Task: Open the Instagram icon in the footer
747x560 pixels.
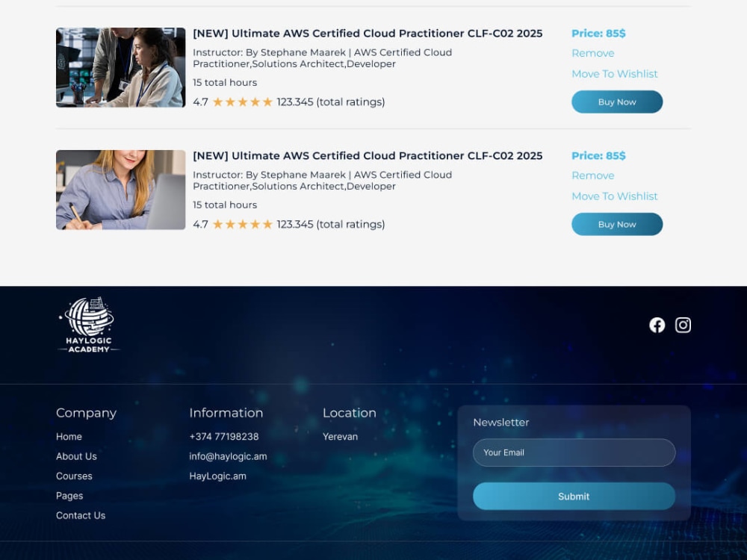Action: point(683,326)
